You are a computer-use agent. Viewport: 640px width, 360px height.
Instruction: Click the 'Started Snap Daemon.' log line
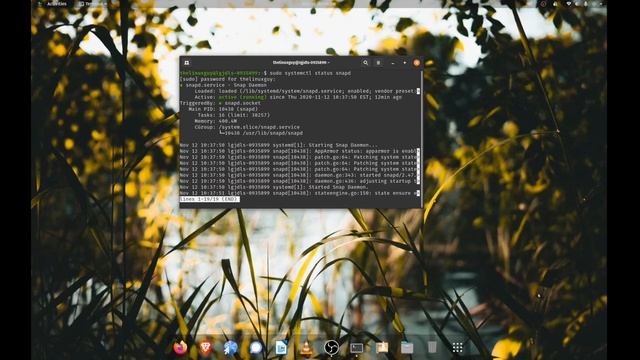pos(274,187)
